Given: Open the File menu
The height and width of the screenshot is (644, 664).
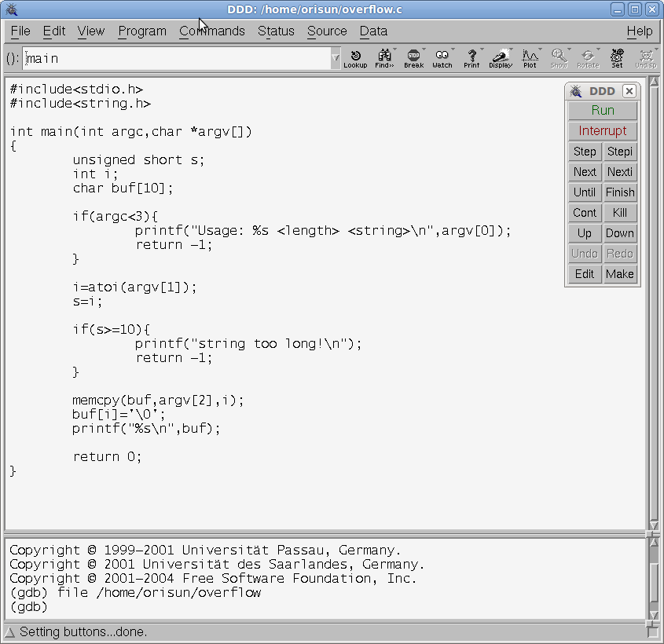Looking at the screenshot, I should tap(20, 31).
